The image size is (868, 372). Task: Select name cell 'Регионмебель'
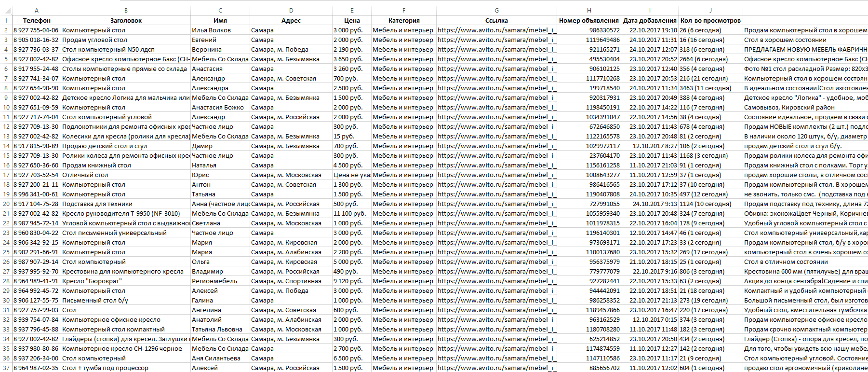coord(220,281)
